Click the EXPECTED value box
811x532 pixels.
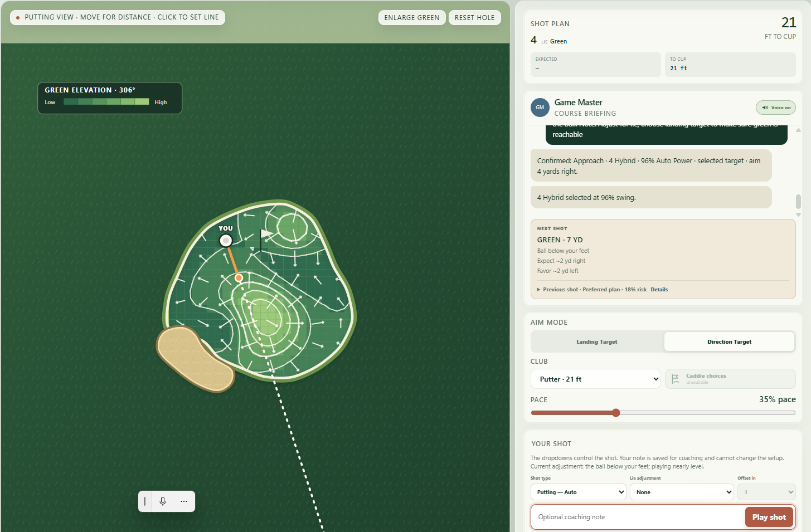coord(595,65)
